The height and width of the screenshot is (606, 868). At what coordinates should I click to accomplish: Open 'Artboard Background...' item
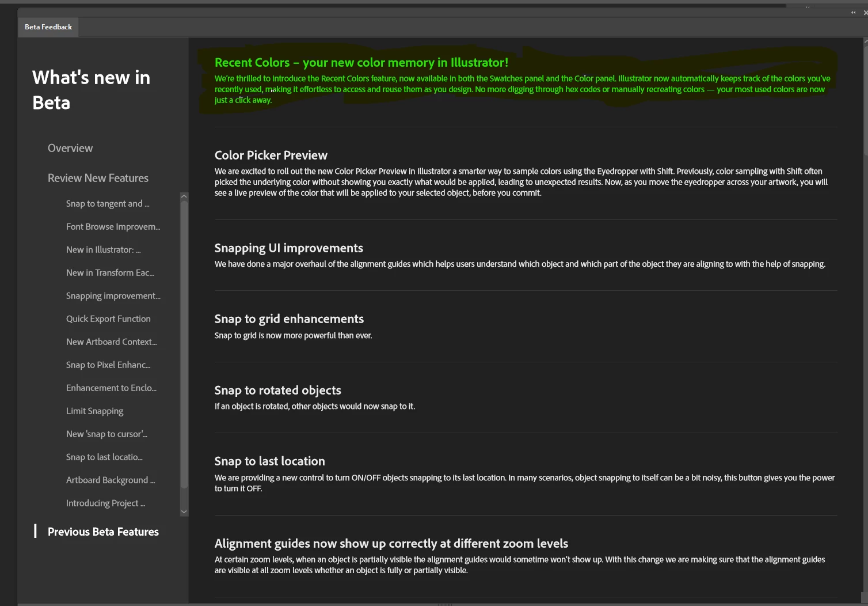pyautogui.click(x=111, y=480)
